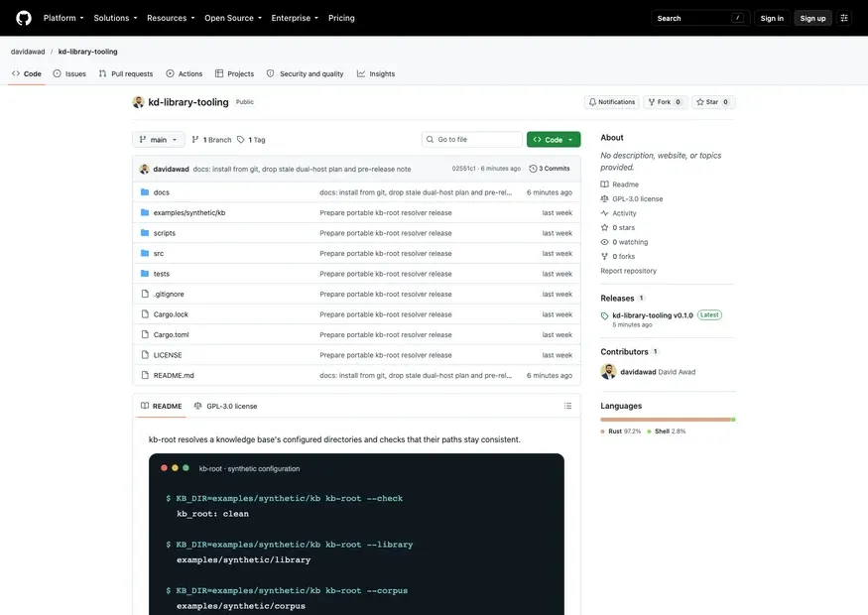
Task: View 0 stars link
Action: coord(618,227)
